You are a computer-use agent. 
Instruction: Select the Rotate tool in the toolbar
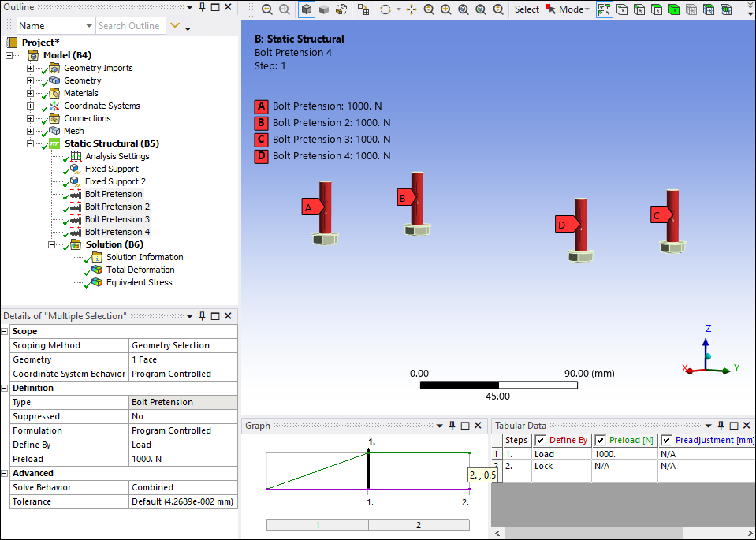385,8
